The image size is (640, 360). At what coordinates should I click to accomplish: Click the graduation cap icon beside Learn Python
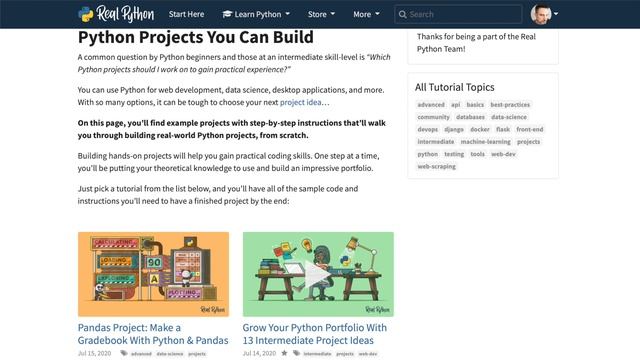227,14
